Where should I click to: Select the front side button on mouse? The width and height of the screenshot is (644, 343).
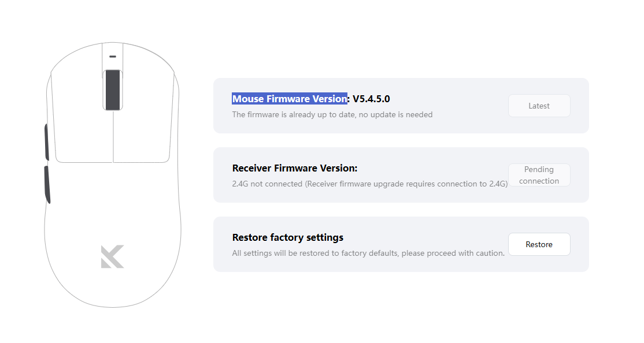point(47,141)
